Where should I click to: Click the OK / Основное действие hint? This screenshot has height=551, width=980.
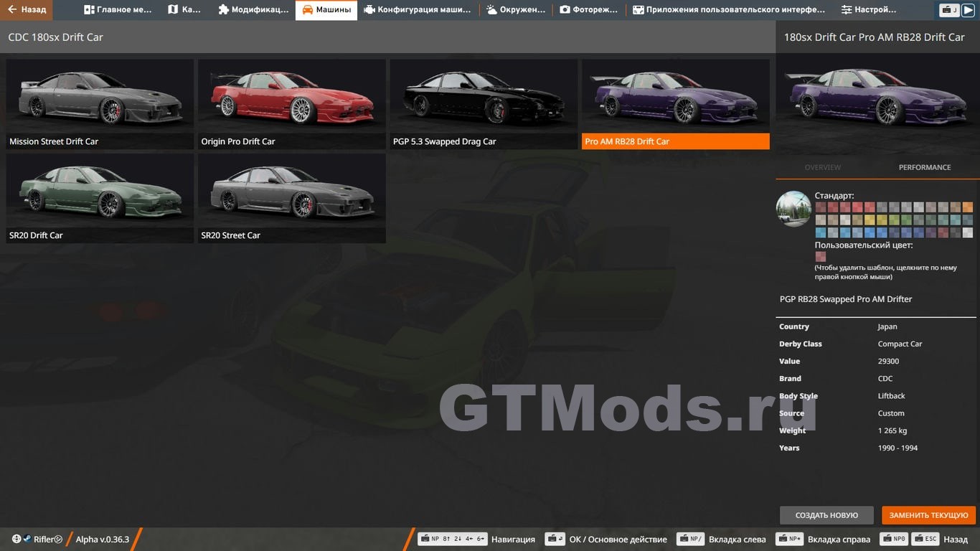pyautogui.click(x=618, y=540)
